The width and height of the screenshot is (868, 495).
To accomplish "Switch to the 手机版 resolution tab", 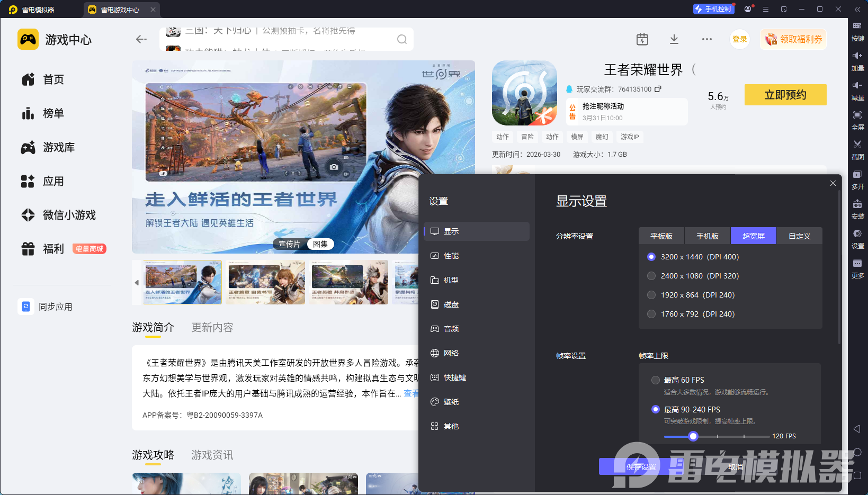I will 707,236.
